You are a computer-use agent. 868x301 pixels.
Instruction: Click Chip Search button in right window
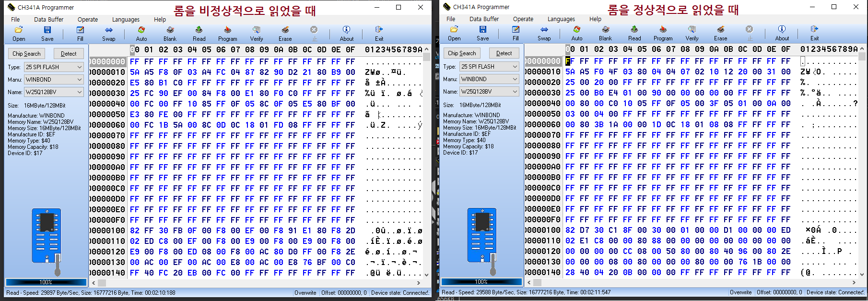pos(462,53)
